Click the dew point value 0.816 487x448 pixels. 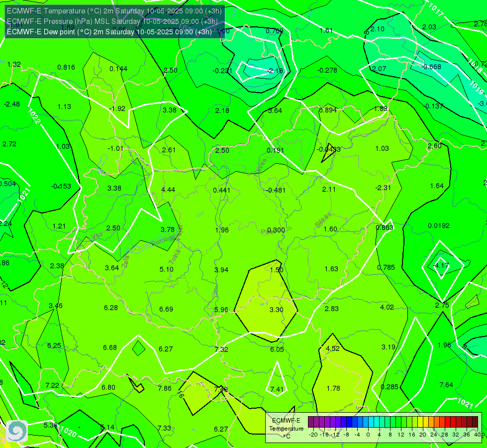point(66,68)
